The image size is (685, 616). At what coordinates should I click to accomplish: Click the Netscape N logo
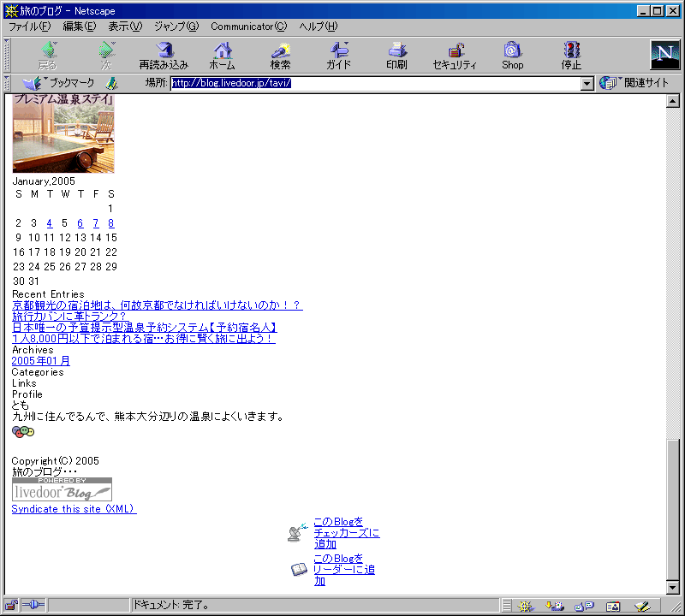tap(665, 55)
